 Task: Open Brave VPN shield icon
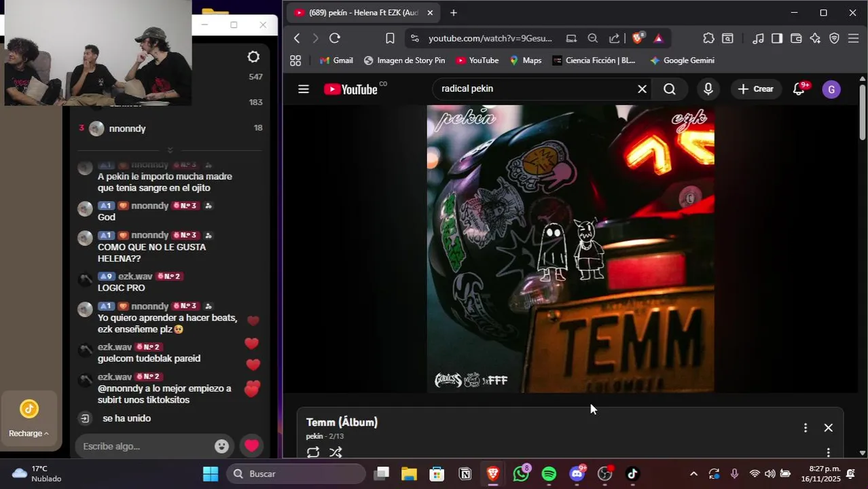(834, 39)
